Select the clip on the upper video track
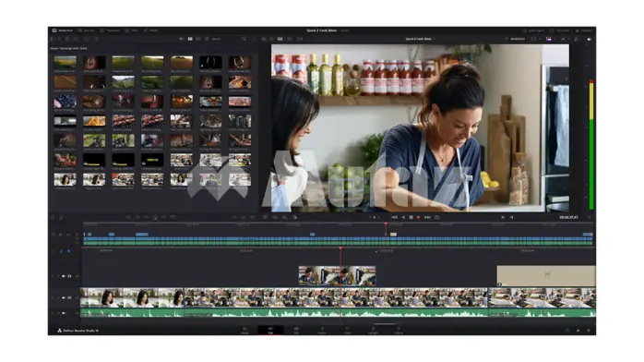Screen dimensions: 644x362 337,276
